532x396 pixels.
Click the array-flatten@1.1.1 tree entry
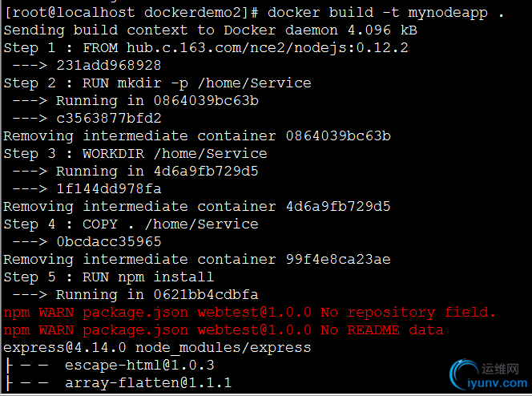click(x=148, y=383)
